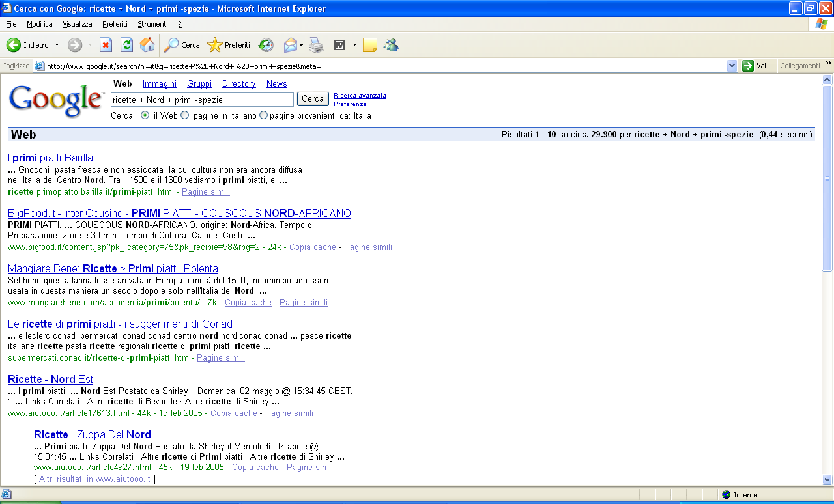Expand the Mail icon dropdown arrow
The image size is (834, 504).
[301, 45]
